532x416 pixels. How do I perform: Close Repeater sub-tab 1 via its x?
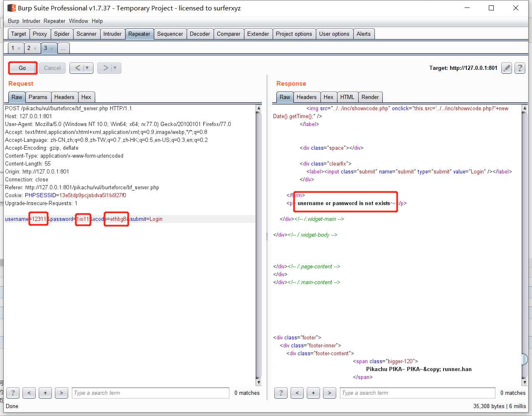tap(19, 48)
